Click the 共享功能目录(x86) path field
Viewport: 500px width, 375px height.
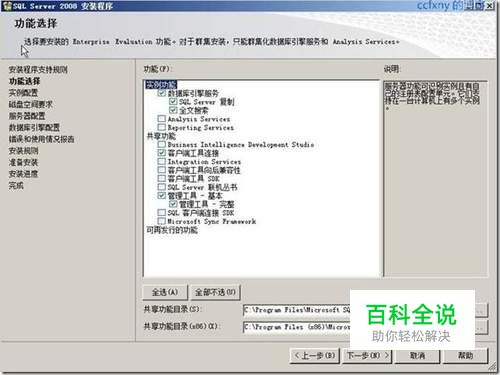pos(297,327)
